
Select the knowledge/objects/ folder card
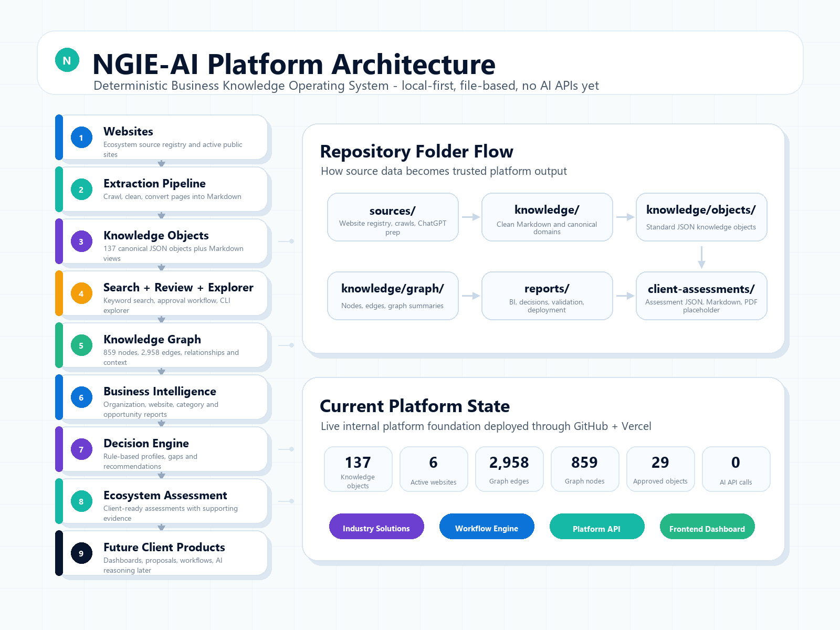click(x=701, y=217)
